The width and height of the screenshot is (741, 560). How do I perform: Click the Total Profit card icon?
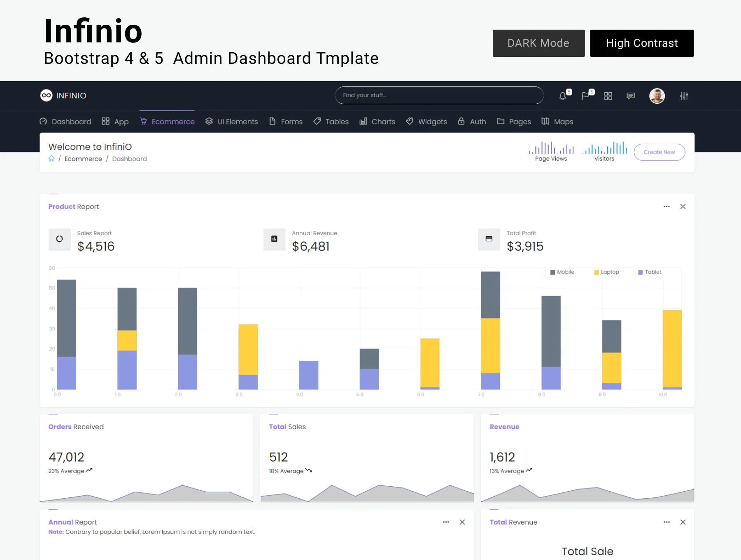click(x=489, y=239)
